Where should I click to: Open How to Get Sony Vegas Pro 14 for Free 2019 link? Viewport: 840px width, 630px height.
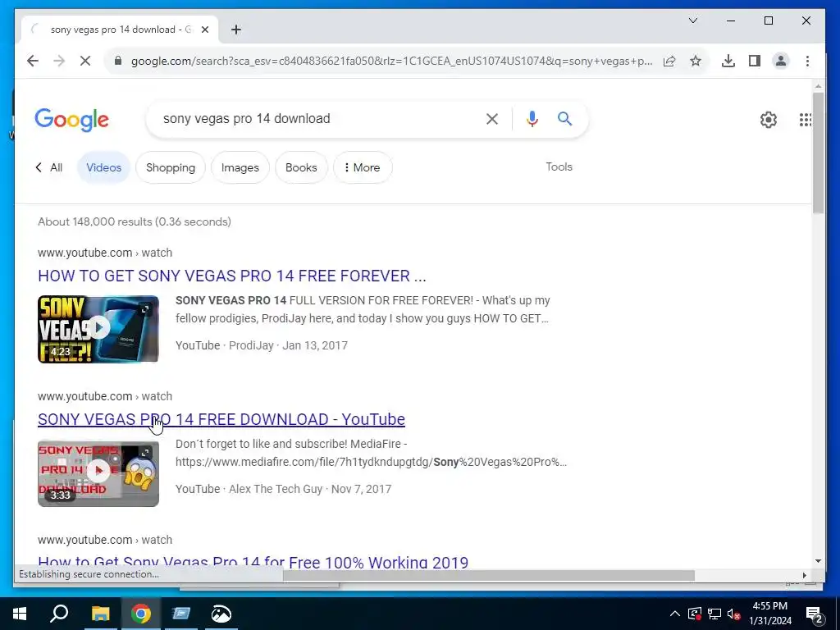pos(253,561)
